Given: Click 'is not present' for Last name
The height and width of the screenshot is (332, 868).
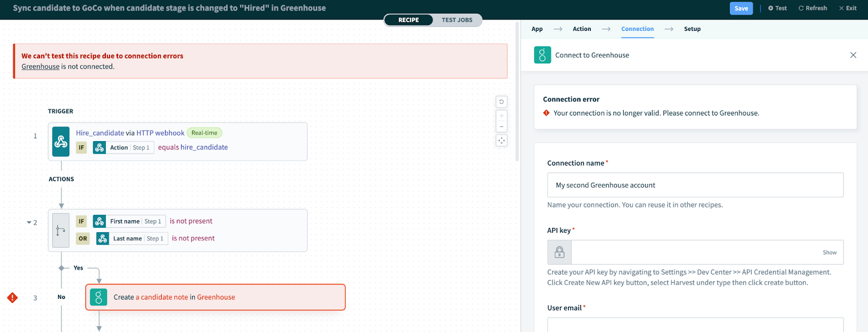Looking at the screenshot, I should pos(193,239).
